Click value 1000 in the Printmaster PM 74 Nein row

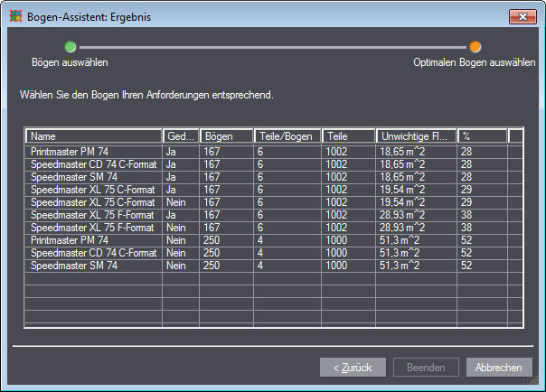(336, 240)
